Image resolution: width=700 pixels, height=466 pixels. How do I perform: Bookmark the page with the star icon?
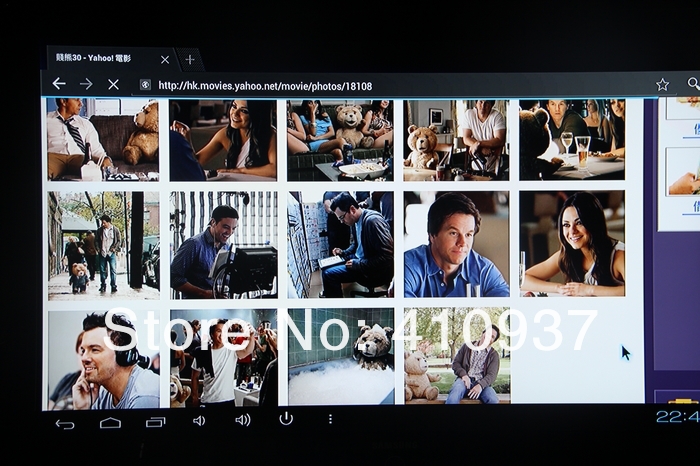pyautogui.click(x=662, y=84)
